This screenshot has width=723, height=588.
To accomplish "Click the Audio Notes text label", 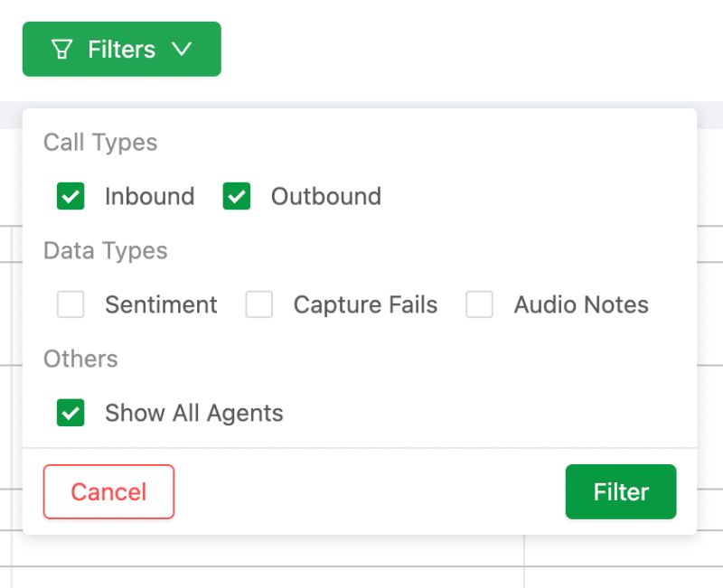I will 581,304.
